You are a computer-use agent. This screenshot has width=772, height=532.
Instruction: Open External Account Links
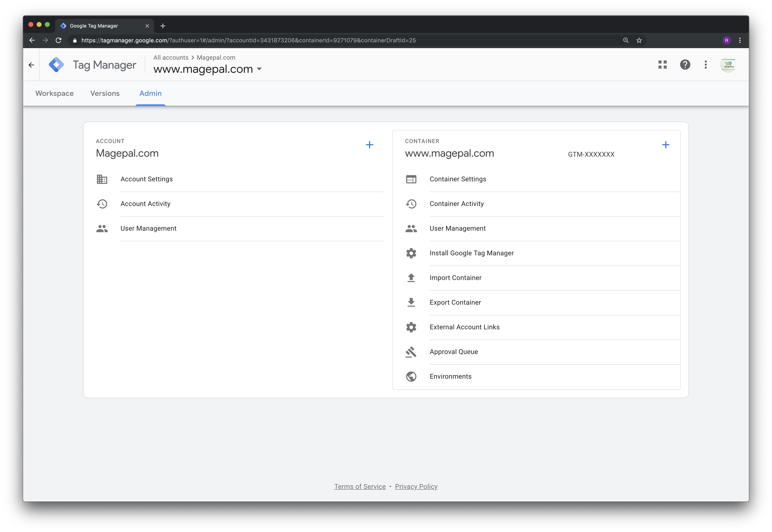coord(536,327)
